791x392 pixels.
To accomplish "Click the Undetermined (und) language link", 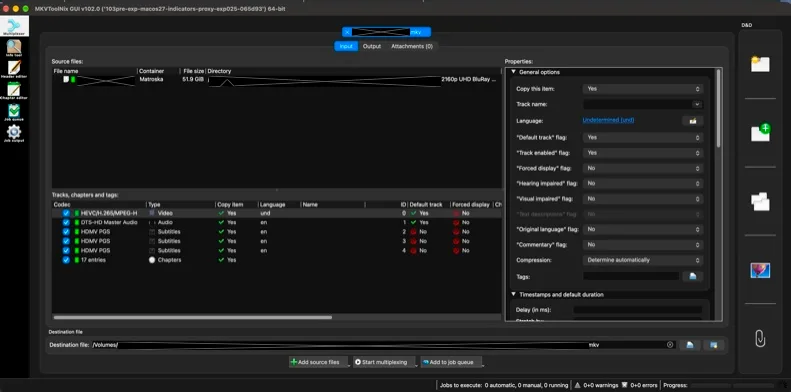I will [x=608, y=120].
